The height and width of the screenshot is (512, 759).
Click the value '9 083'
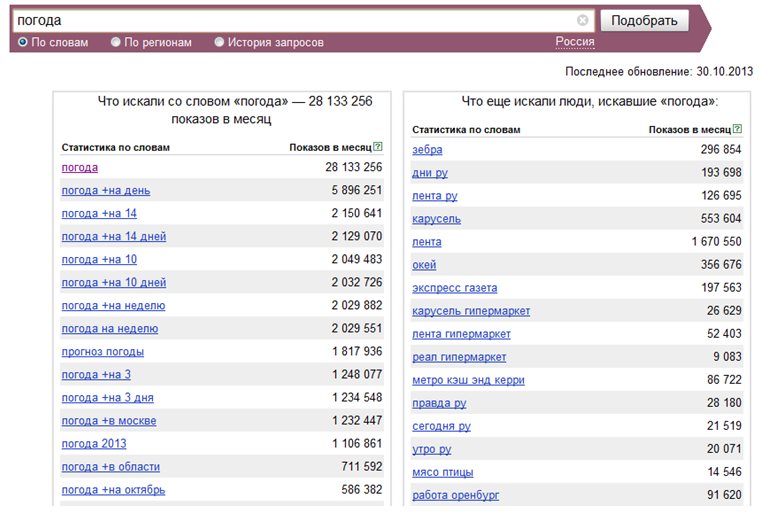tap(727, 357)
